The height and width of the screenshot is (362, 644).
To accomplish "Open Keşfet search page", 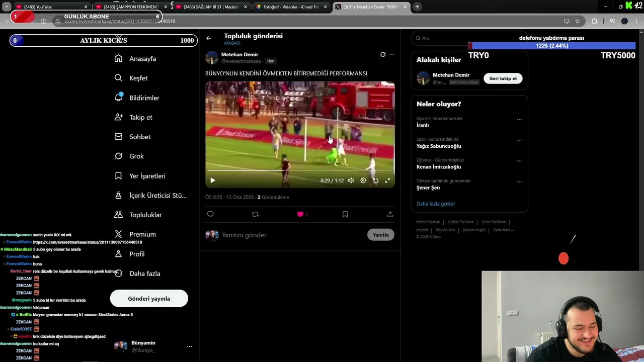I will (131, 78).
